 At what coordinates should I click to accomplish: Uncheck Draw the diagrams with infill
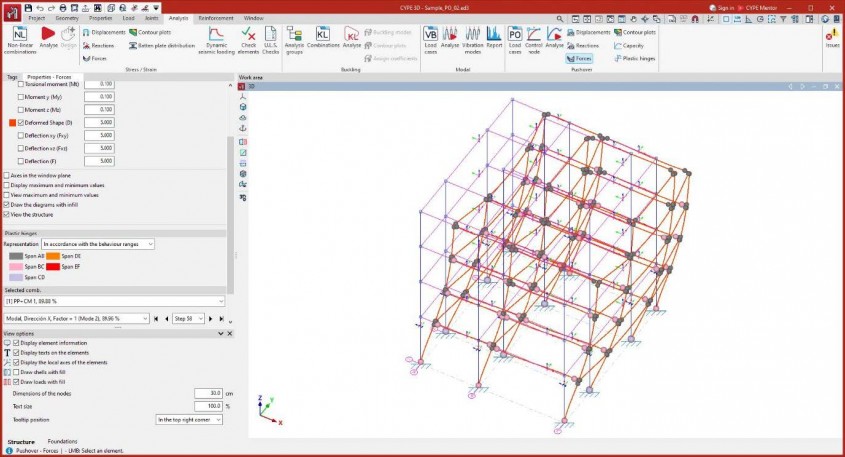click(x=6, y=205)
